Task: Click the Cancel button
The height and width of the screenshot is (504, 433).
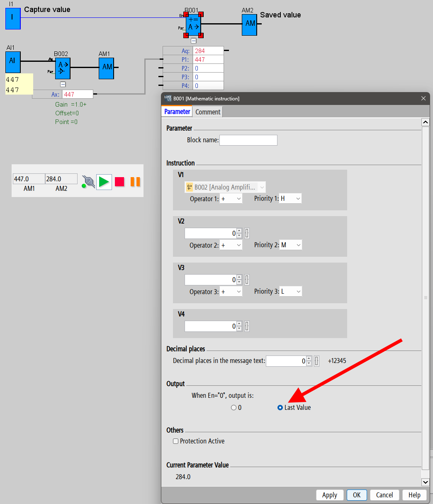Action: click(x=384, y=495)
